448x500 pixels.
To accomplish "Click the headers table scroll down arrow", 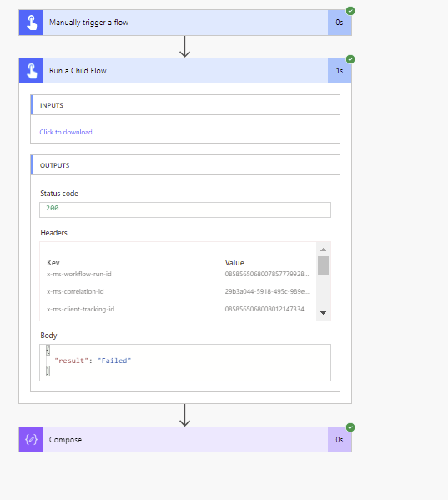I will tap(323, 313).
